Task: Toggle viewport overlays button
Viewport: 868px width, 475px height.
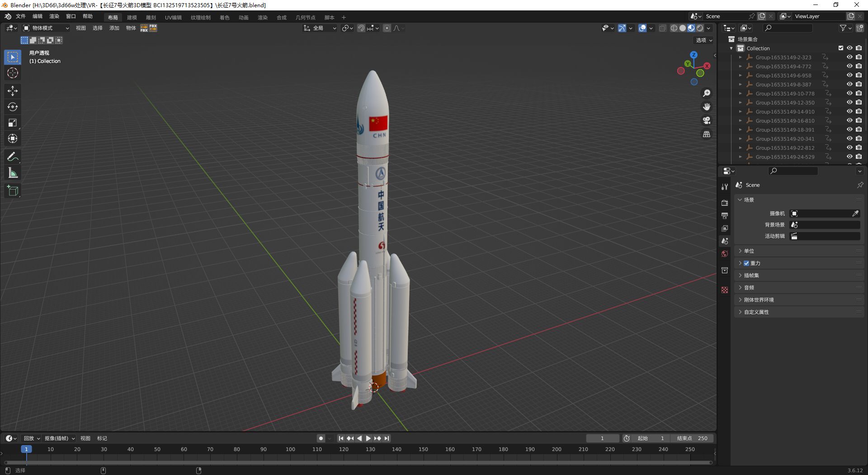Action: pyautogui.click(x=642, y=28)
